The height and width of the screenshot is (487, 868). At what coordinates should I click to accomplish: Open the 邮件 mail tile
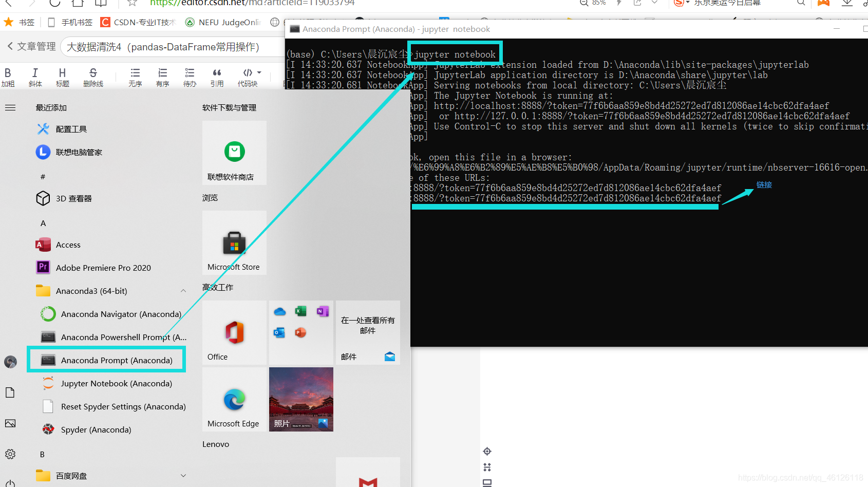coord(368,332)
